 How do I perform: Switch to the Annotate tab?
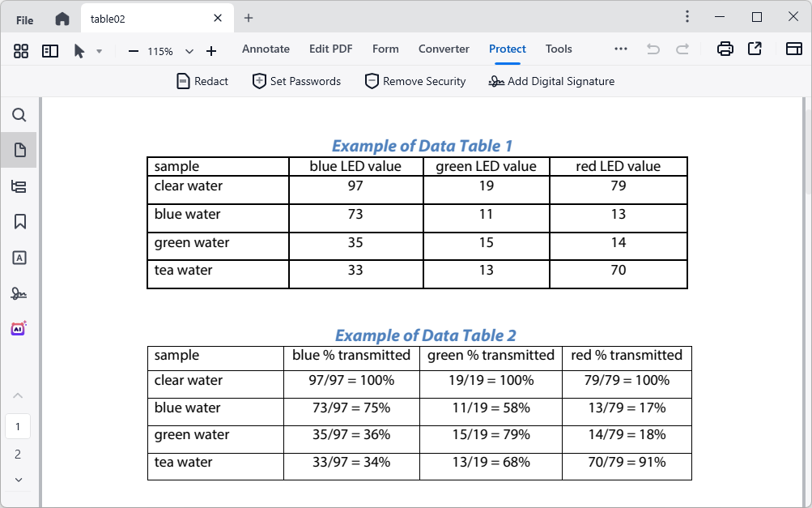[266, 49]
